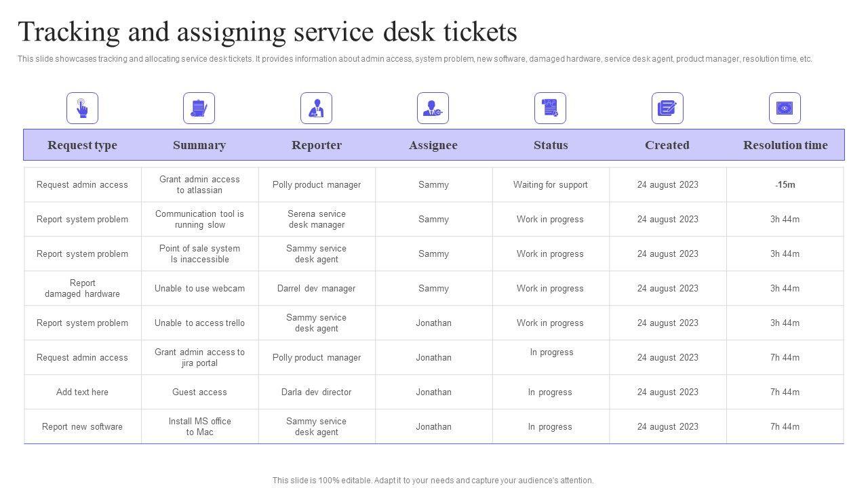
Task: Select the 'Darla dev director' reporter cell
Action: coord(316,392)
